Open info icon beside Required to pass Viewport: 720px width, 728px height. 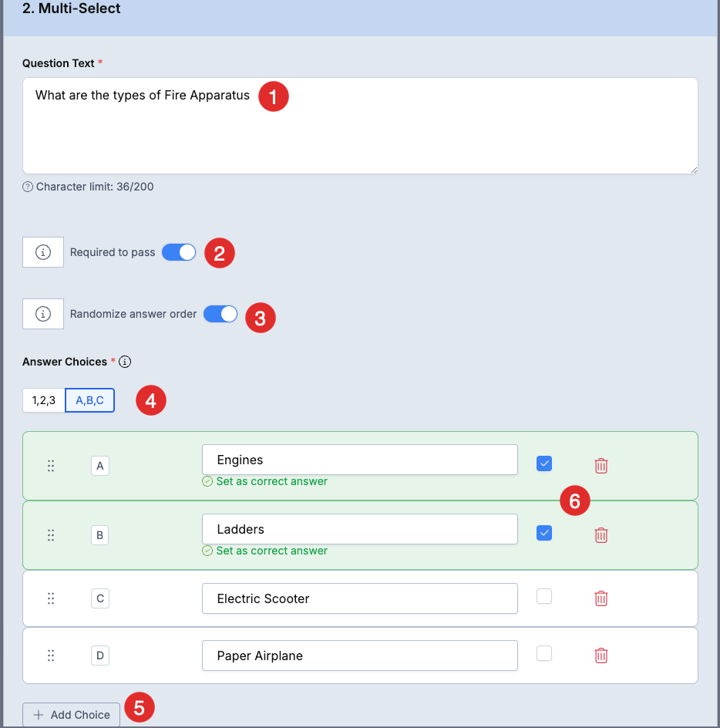(x=43, y=252)
